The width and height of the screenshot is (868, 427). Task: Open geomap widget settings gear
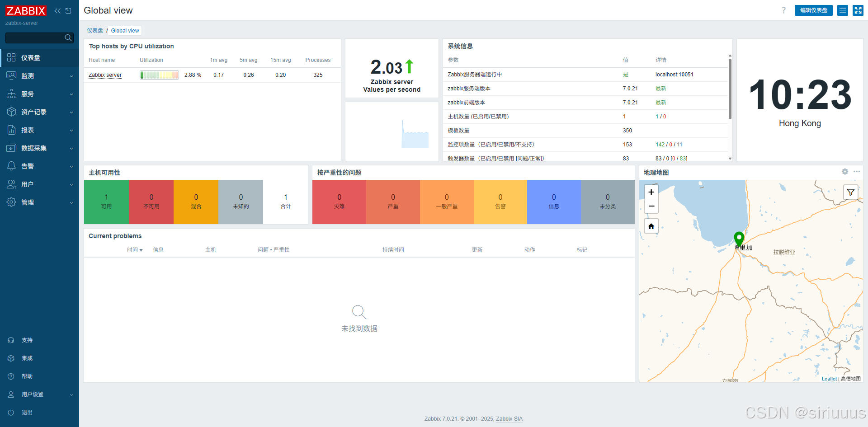(x=845, y=172)
